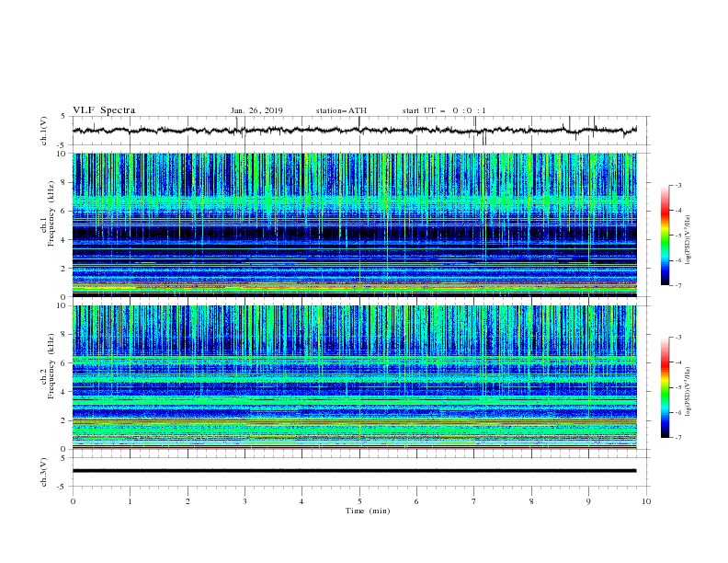Click time axis tick label "5"
Viewport: 728px width, 563px height.
pos(359,501)
